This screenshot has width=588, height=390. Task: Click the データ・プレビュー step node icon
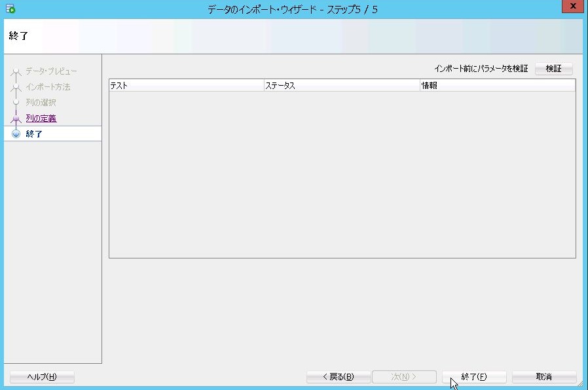pos(16,71)
